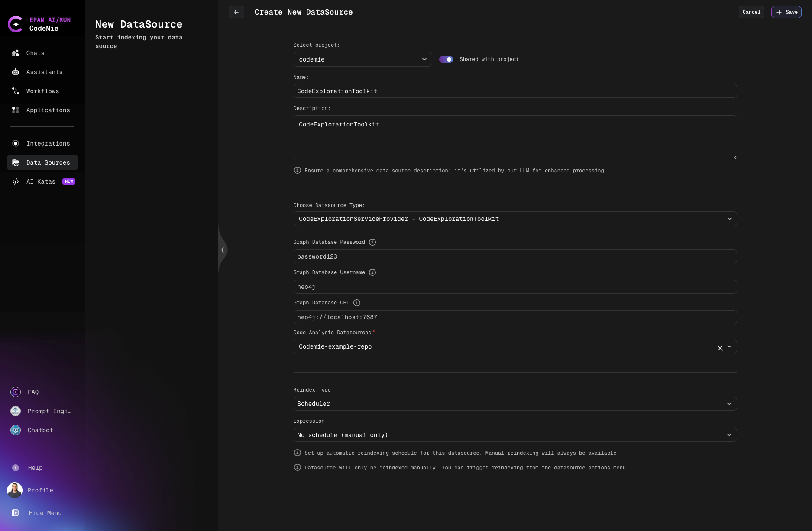Click the CodeMie logo icon
The height and width of the screenshot is (531, 812).
coord(16,24)
